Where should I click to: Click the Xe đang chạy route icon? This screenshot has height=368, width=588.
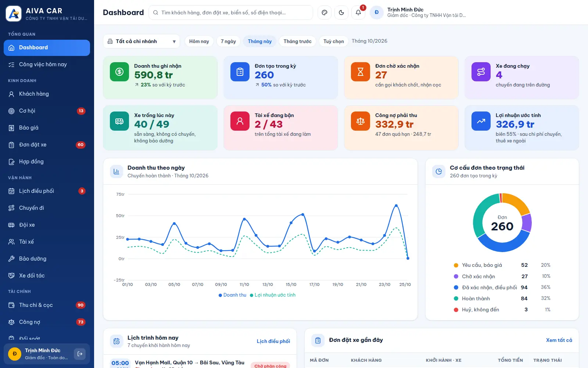[481, 72]
